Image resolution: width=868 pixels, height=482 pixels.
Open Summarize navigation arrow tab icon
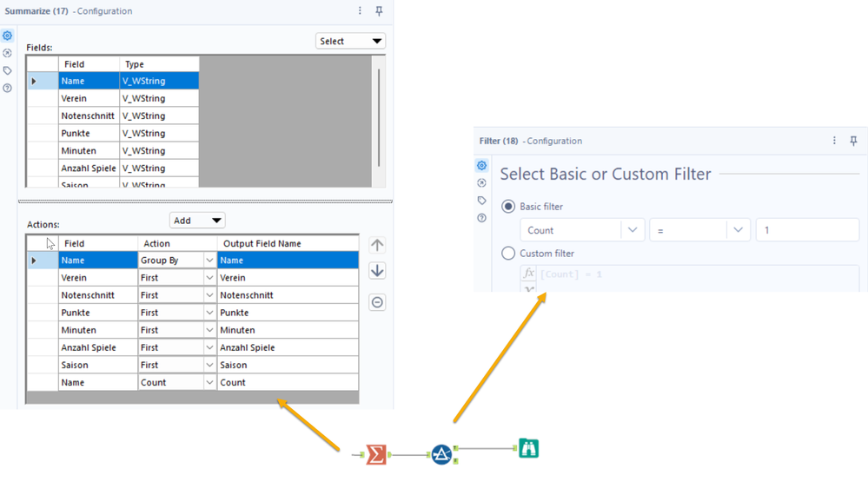7,53
